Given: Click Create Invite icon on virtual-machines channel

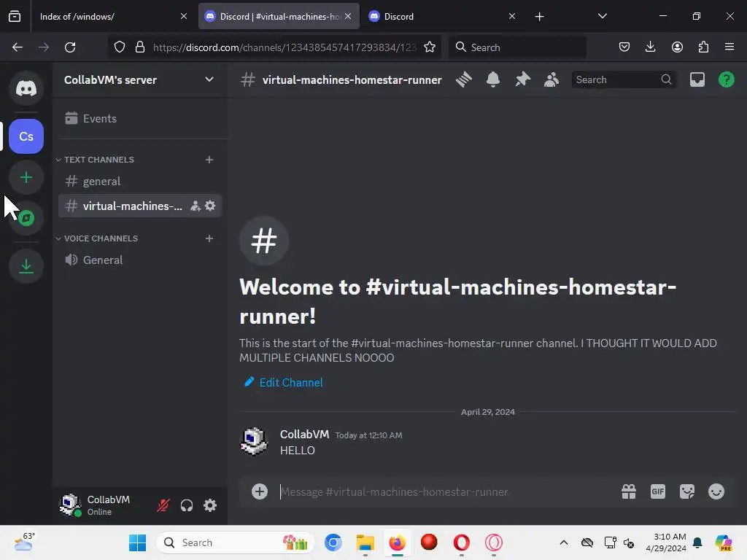Looking at the screenshot, I should pyautogui.click(x=196, y=206).
